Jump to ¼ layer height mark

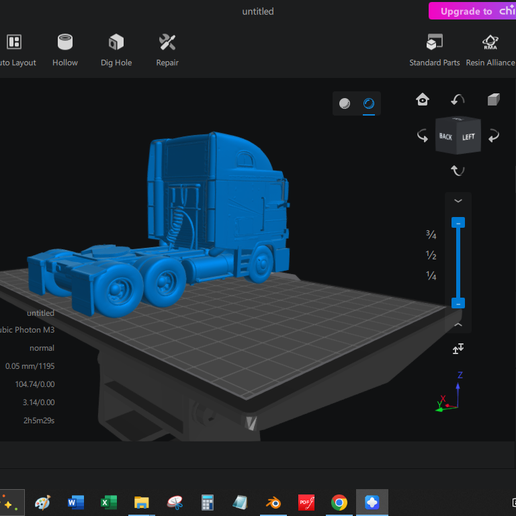pos(431,276)
